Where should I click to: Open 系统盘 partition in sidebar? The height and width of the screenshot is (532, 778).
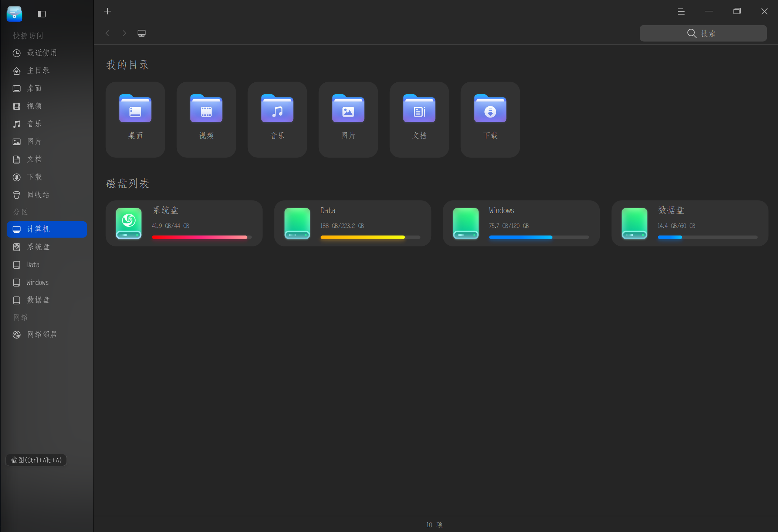(47, 247)
